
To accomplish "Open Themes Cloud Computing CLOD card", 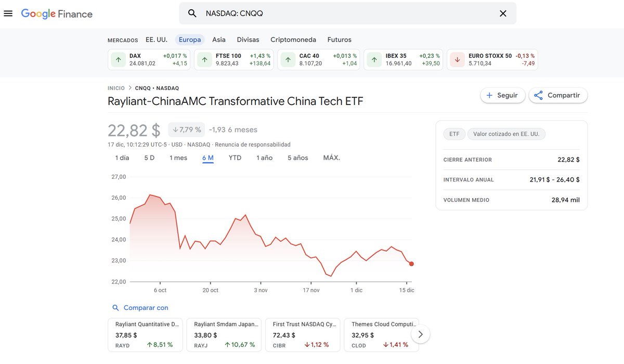I will pos(381,335).
